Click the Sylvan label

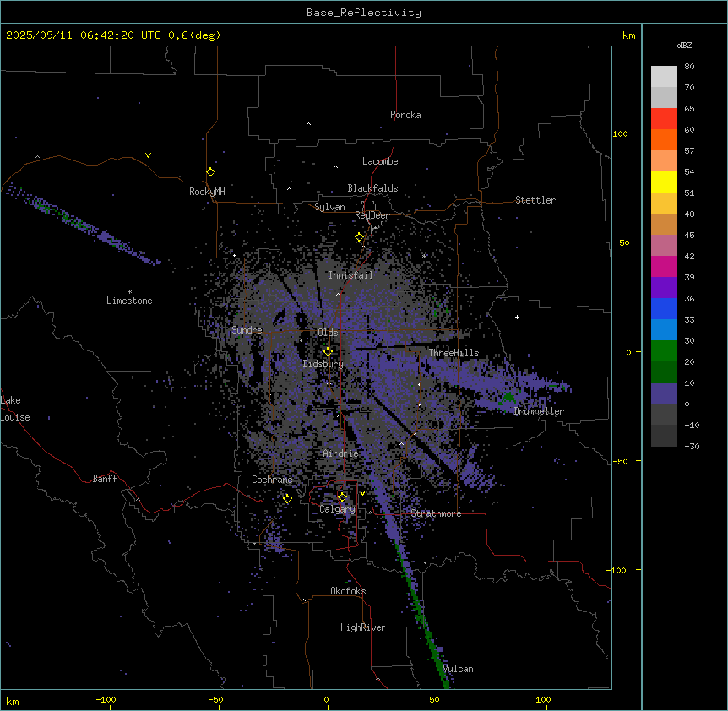329,207
